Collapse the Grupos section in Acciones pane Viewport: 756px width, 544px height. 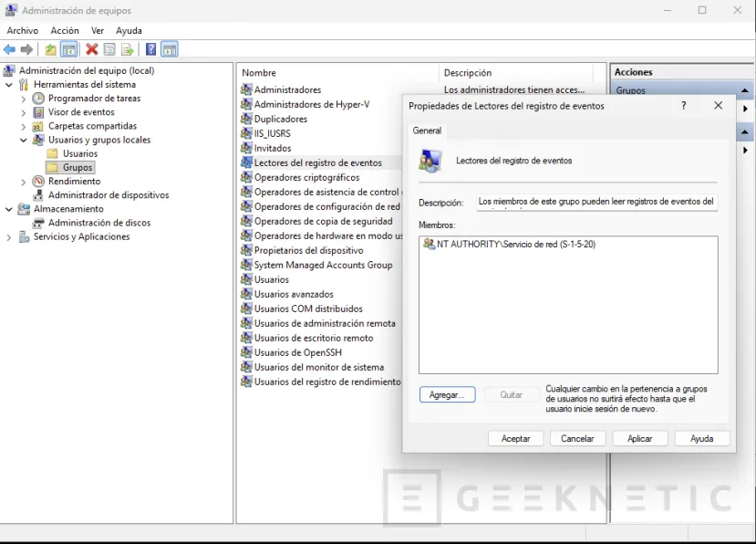pos(745,90)
